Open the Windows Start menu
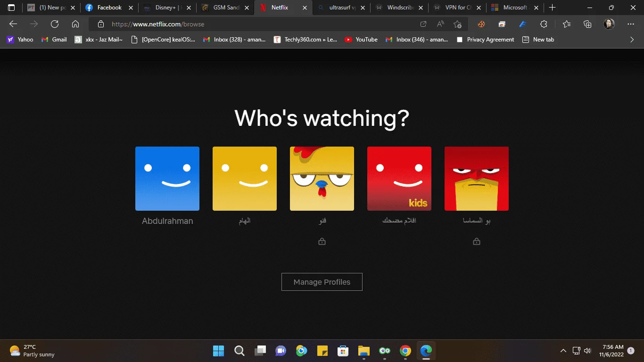 click(218, 351)
